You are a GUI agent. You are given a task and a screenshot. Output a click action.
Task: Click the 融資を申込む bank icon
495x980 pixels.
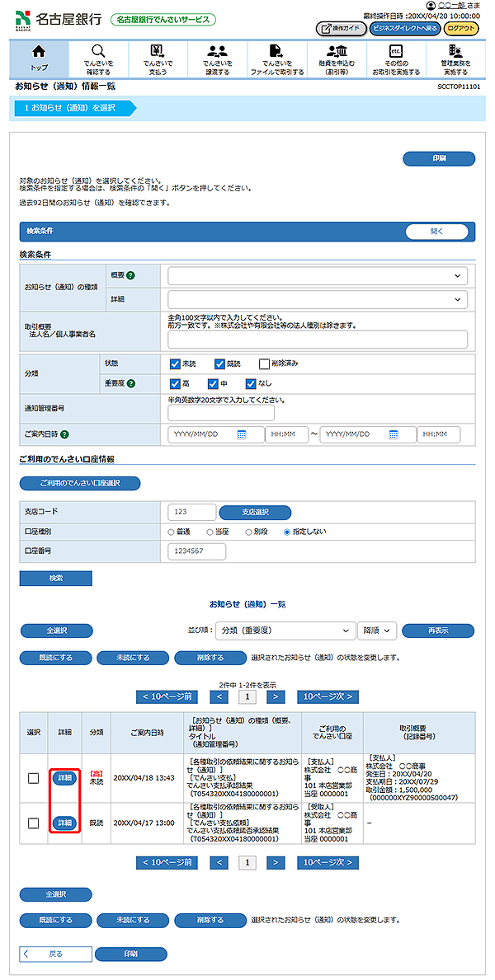coord(337,52)
